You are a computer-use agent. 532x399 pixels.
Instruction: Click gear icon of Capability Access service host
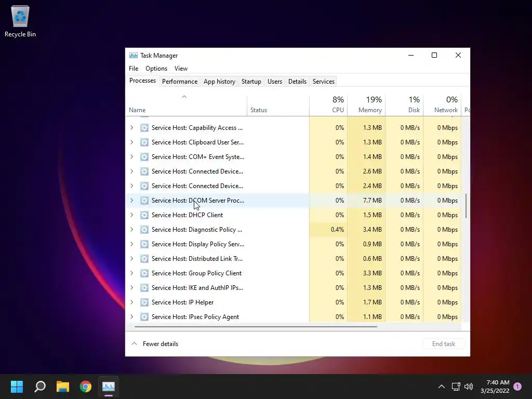coord(144,128)
